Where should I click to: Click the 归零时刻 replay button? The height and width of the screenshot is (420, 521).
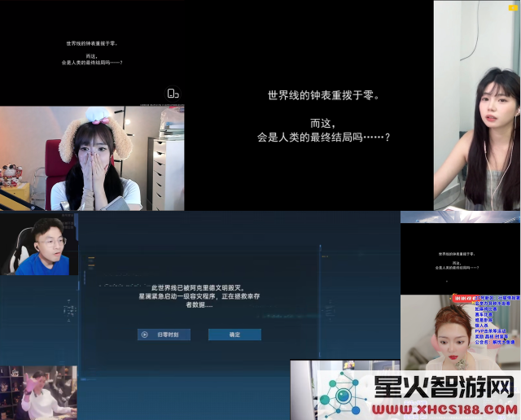coord(164,335)
